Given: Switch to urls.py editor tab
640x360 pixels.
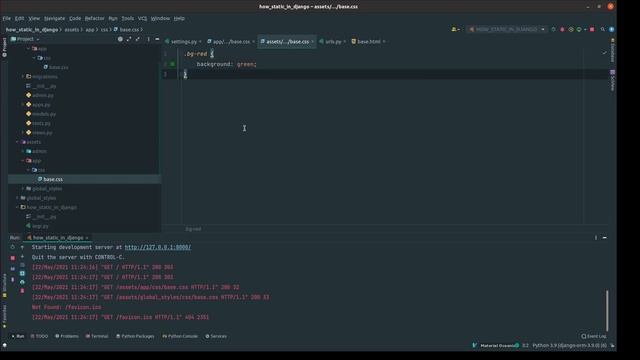Looking at the screenshot, I should coord(333,42).
